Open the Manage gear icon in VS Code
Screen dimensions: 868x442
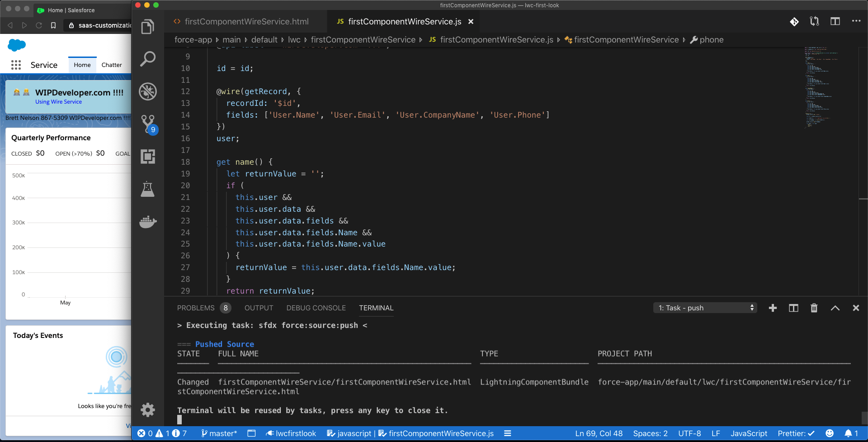148,410
